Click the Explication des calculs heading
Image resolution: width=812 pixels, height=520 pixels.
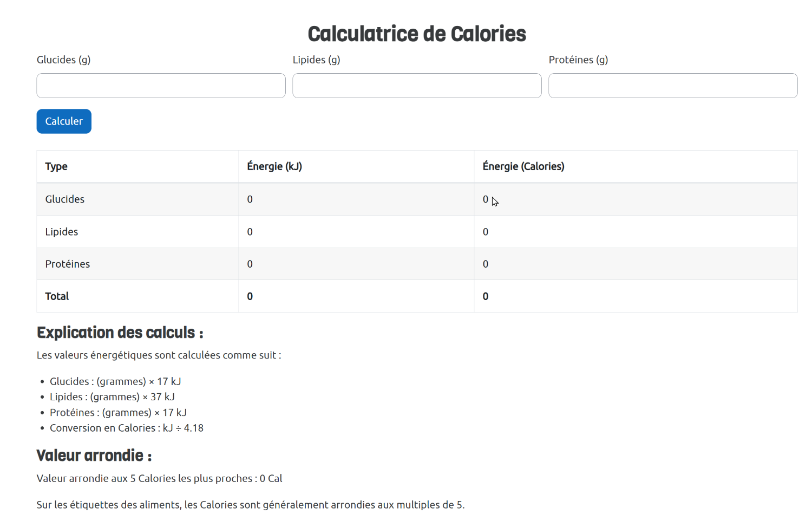pyautogui.click(x=120, y=333)
